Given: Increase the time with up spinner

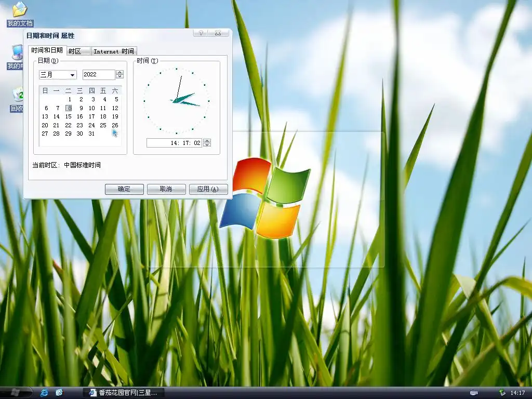Looking at the screenshot, I should (207, 140).
